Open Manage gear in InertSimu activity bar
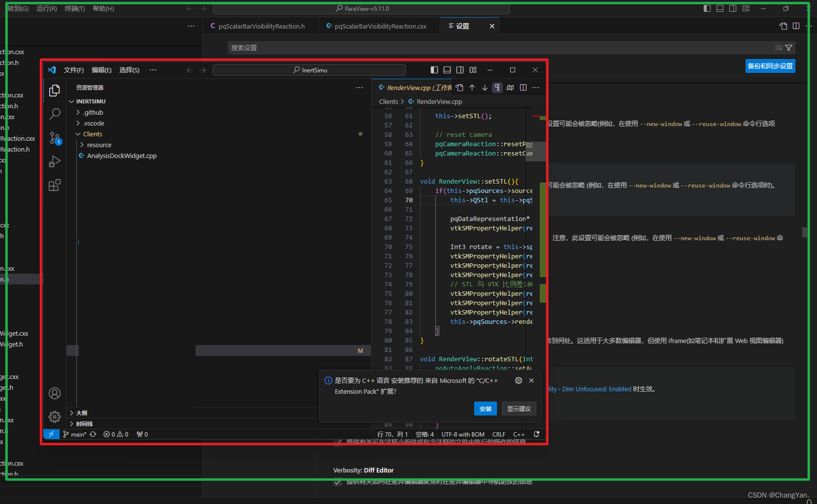817x504 pixels. coord(55,417)
